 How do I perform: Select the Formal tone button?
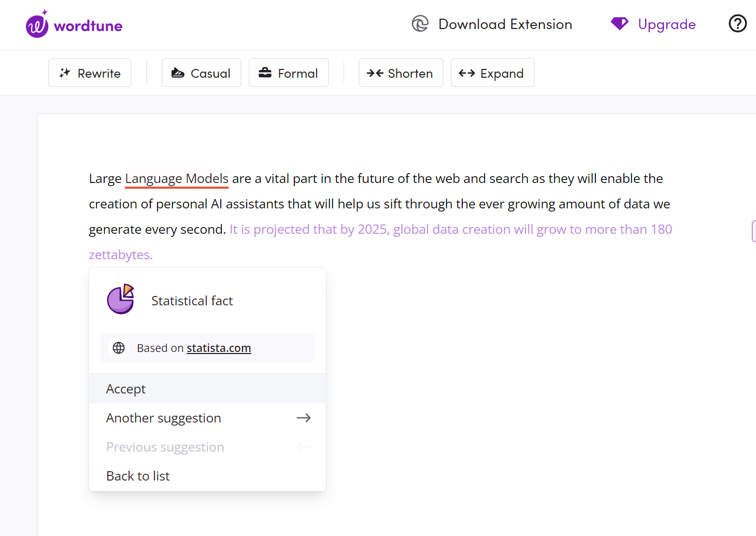pyautogui.click(x=289, y=73)
